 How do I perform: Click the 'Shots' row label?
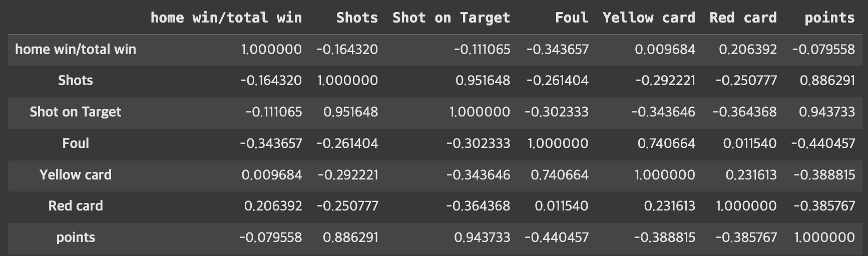(x=76, y=80)
